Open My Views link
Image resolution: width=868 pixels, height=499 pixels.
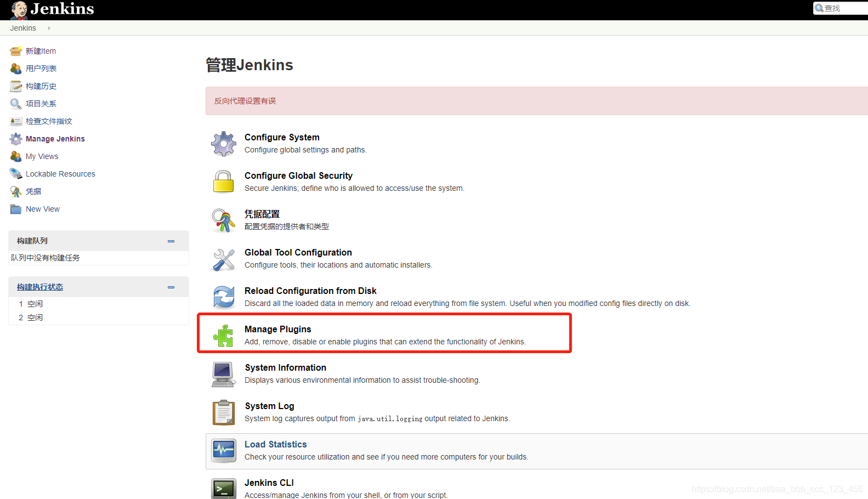pyautogui.click(x=42, y=156)
